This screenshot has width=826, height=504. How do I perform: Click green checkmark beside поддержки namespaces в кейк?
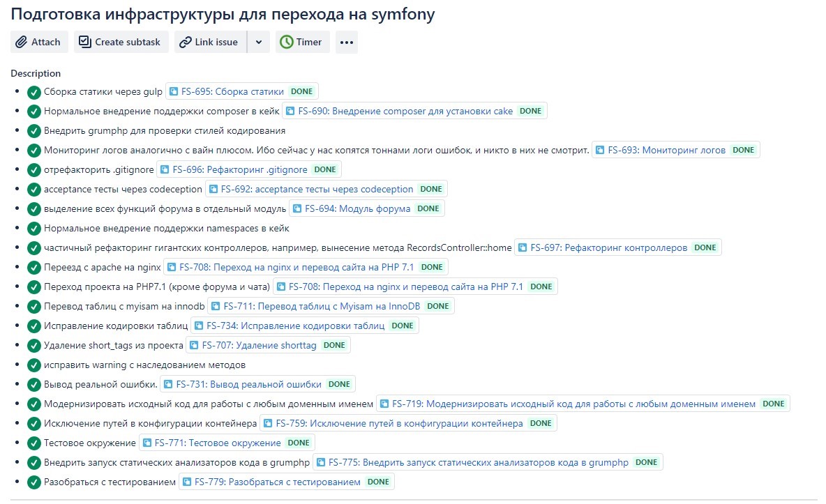[x=34, y=229]
